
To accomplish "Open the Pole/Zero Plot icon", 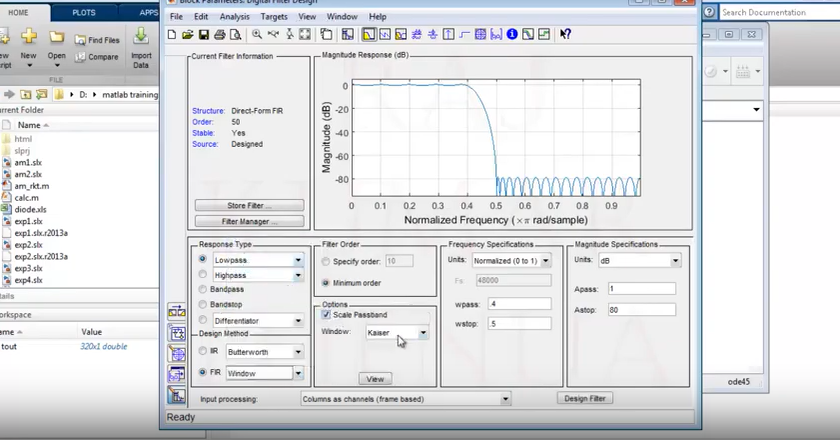I will [x=481, y=35].
